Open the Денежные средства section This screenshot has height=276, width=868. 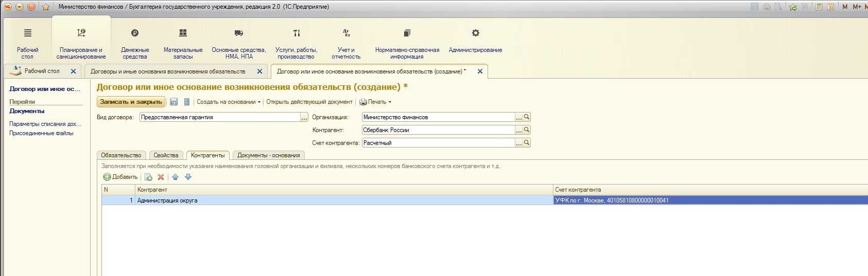(x=135, y=44)
